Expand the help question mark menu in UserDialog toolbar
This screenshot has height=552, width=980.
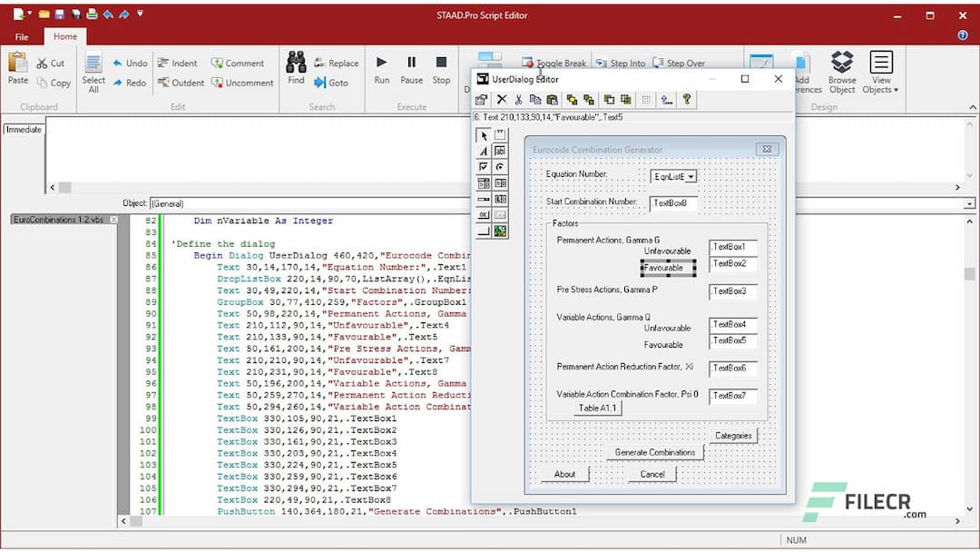coord(687,99)
